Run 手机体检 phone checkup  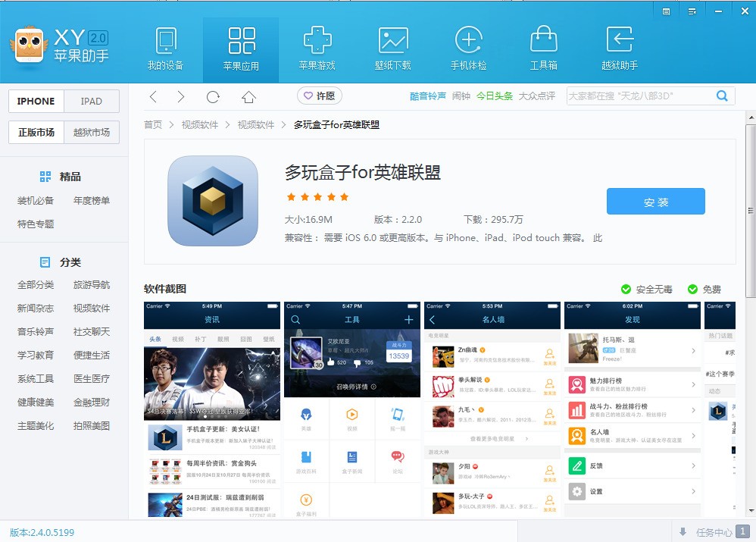[x=468, y=49]
